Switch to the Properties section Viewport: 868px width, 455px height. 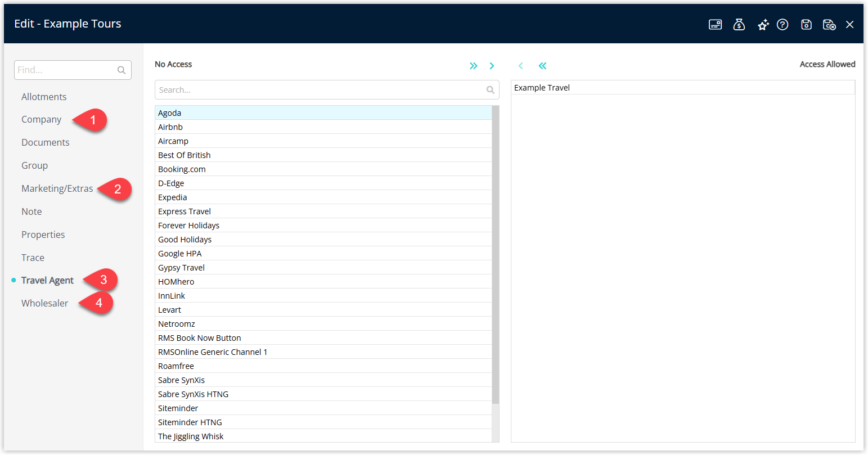tap(43, 235)
